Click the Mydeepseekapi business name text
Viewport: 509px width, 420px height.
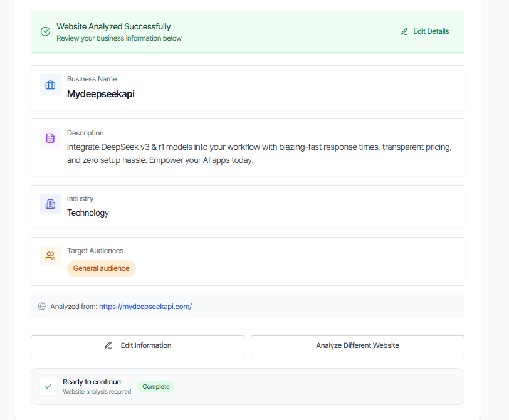101,94
